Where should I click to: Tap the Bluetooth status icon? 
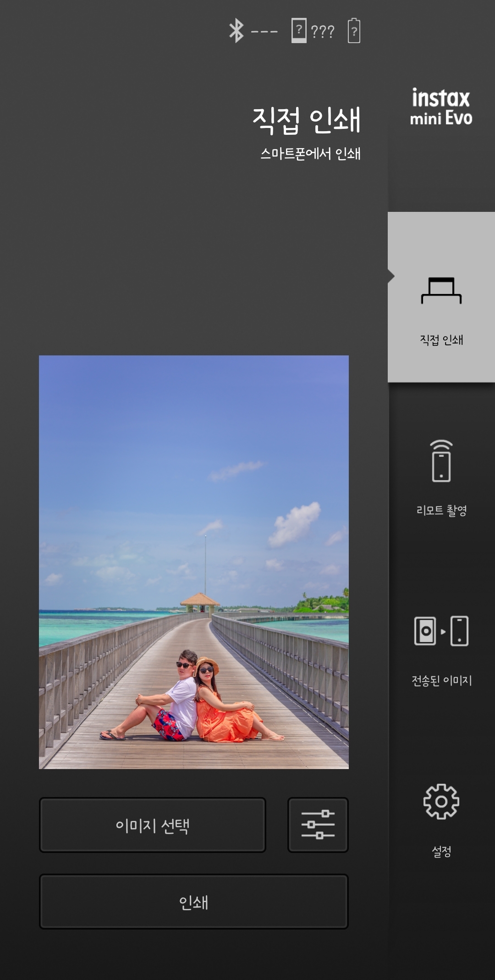coord(236,31)
